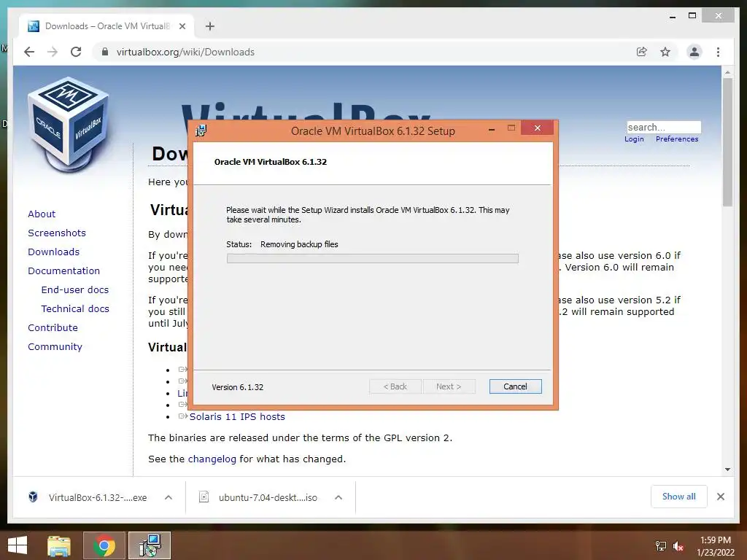Open the Chrome profile avatar menu

click(x=694, y=52)
